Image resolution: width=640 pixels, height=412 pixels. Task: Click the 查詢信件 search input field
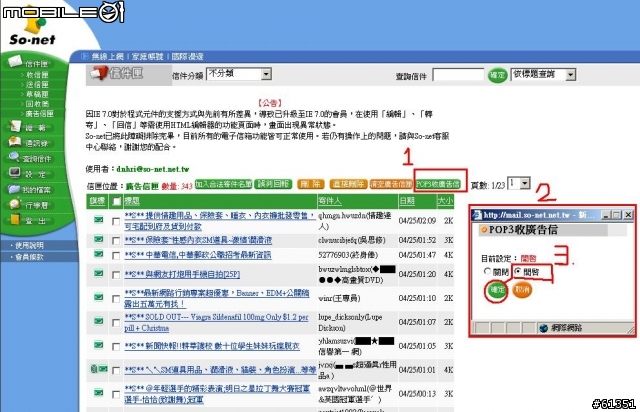click(458, 75)
